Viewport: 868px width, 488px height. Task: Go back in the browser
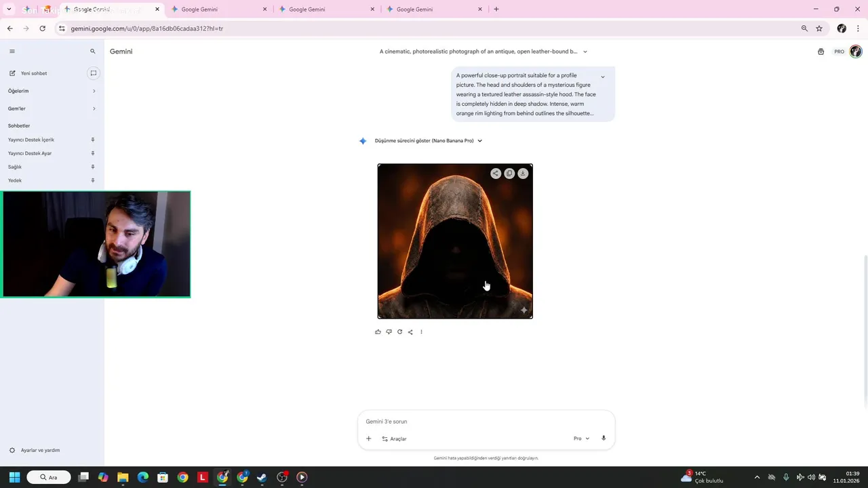click(9, 28)
